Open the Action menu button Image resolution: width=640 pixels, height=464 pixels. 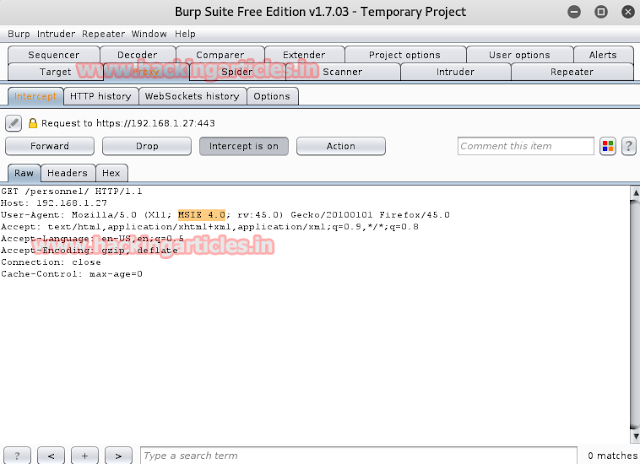(x=341, y=146)
